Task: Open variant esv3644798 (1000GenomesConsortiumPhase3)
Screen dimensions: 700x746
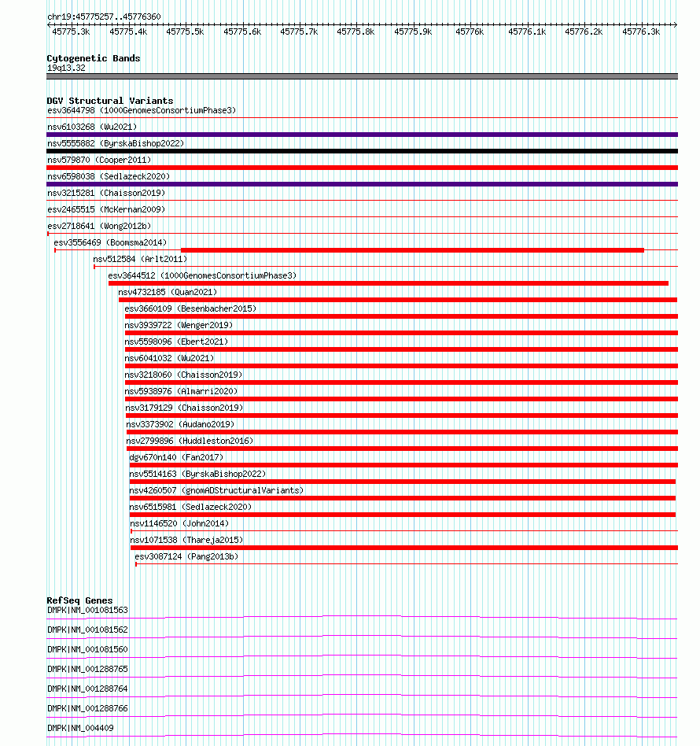Action: pyautogui.click(x=142, y=110)
